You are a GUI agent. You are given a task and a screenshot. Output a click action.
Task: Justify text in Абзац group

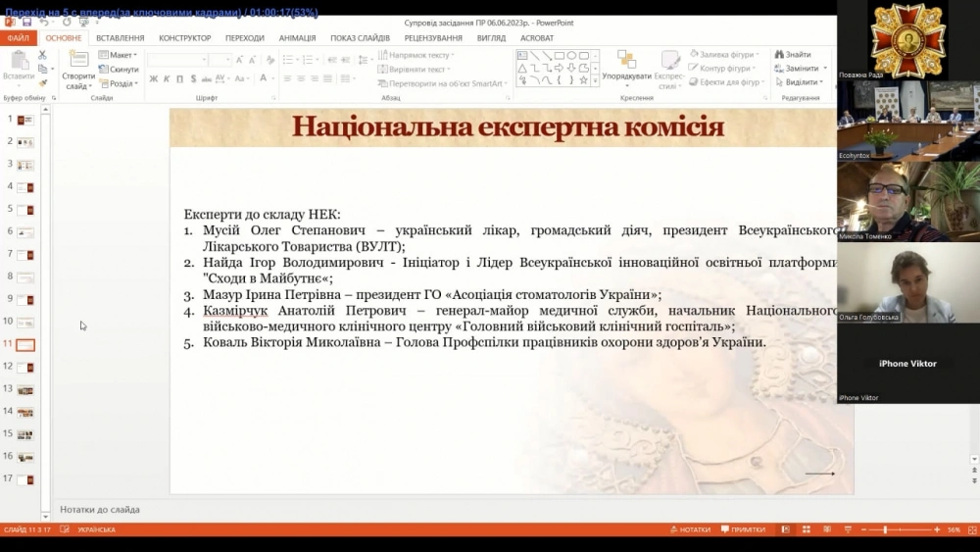click(x=327, y=78)
